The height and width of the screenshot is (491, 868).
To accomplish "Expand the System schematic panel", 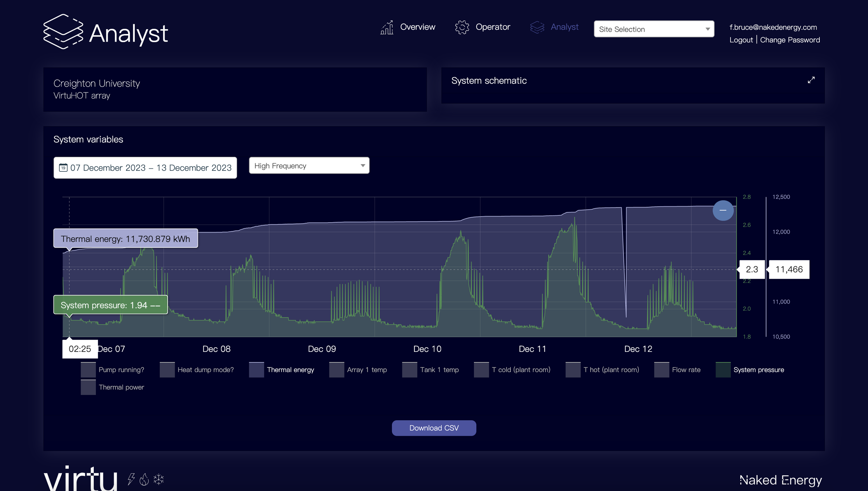I will pos(811,80).
